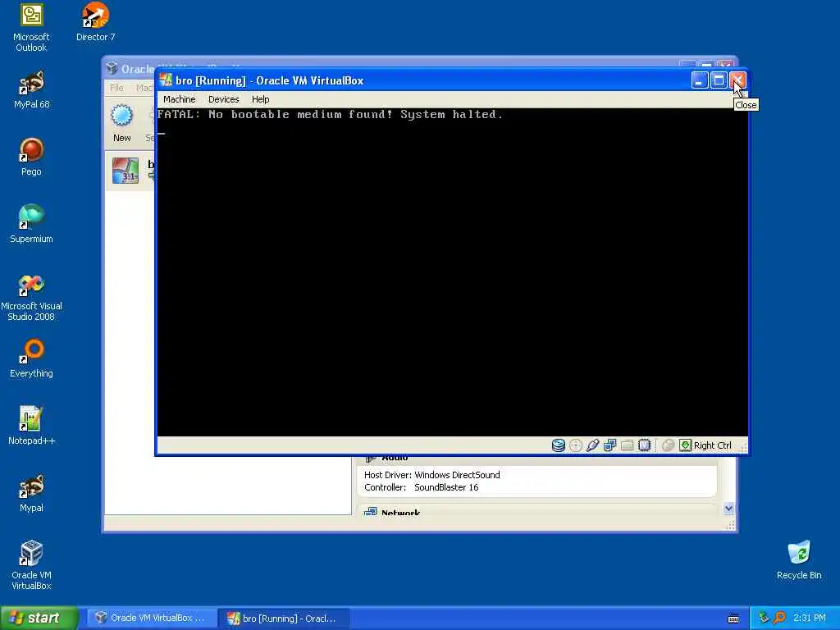Select the Pego desktop icon
Image resolution: width=840 pixels, height=630 pixels.
point(31,157)
